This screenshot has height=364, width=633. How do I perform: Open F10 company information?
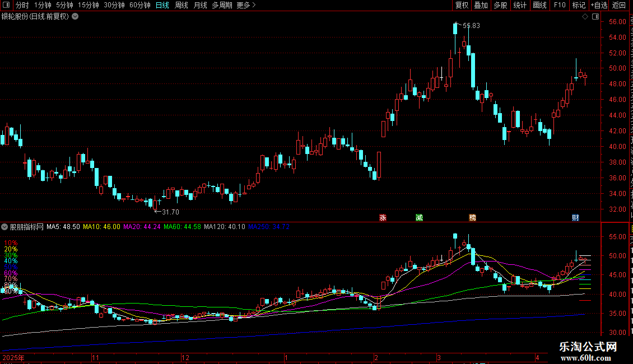coord(560,5)
